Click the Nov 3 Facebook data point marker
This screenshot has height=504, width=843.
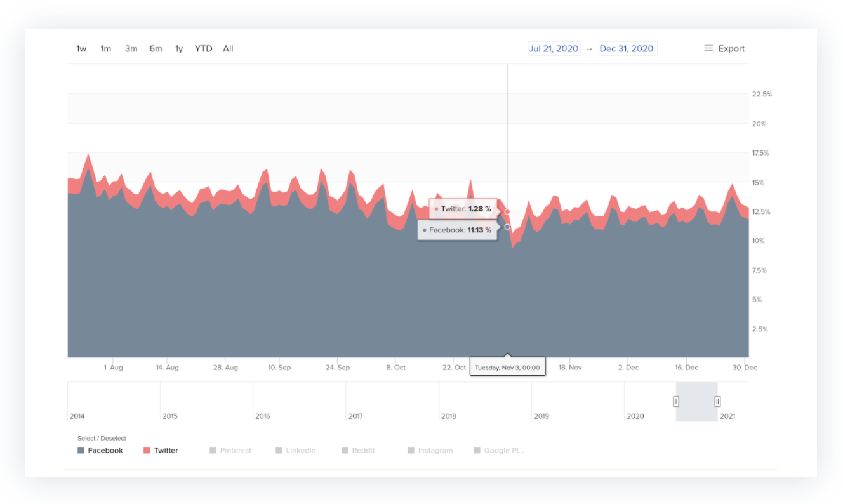(507, 227)
